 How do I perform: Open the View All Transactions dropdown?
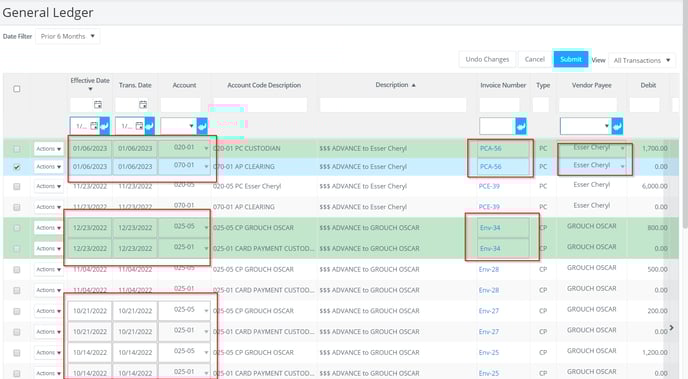click(x=641, y=60)
